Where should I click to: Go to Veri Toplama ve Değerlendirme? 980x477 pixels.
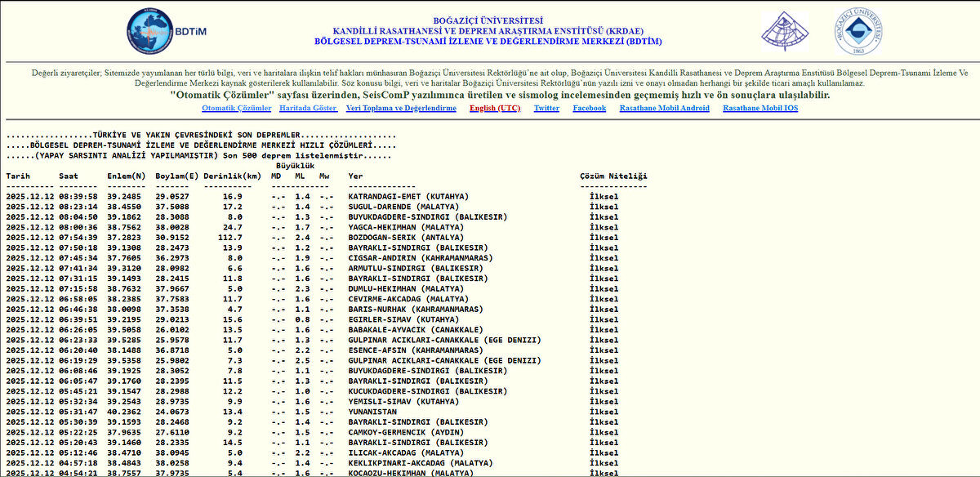[x=401, y=109]
